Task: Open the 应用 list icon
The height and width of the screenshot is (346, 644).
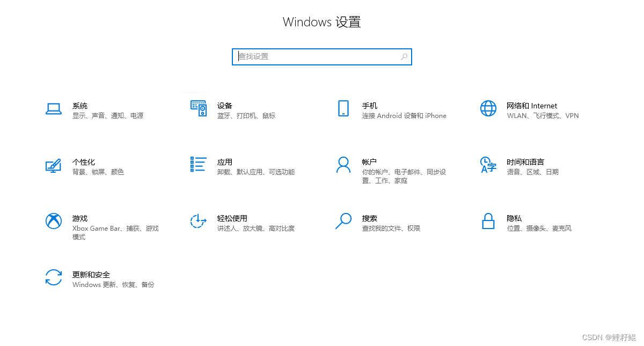Action: click(199, 164)
